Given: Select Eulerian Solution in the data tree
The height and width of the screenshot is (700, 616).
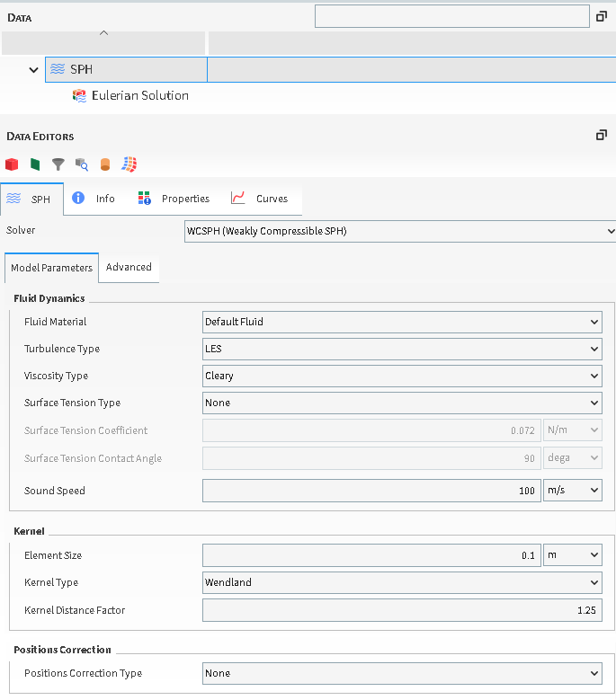Looking at the screenshot, I should click(x=139, y=95).
